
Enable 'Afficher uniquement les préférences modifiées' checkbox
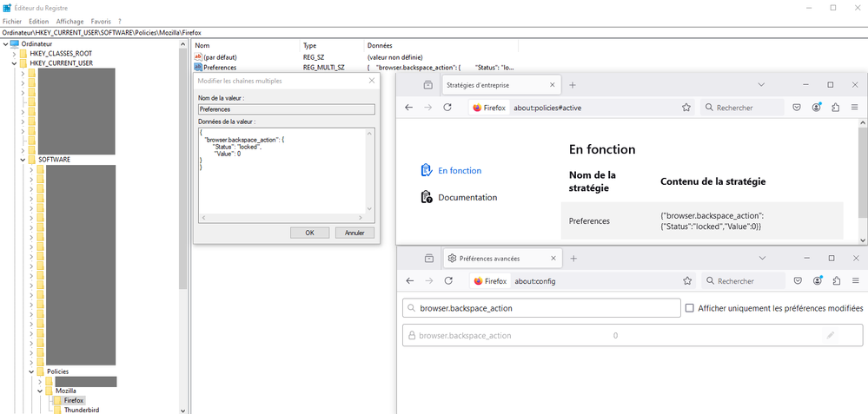690,308
